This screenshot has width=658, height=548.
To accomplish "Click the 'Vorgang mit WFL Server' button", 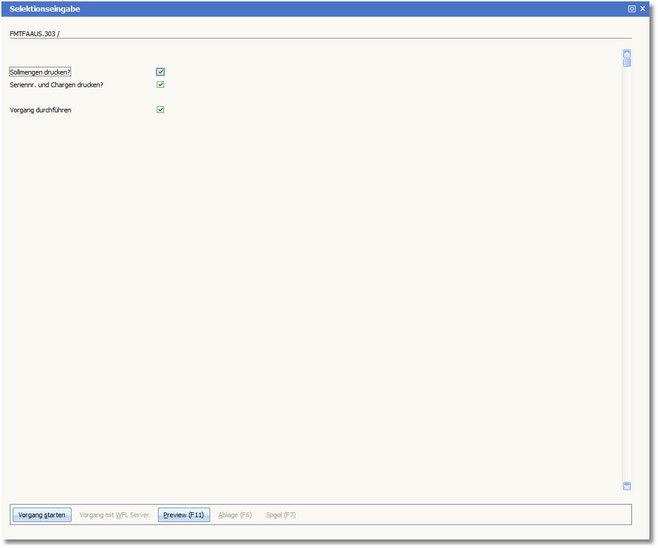I will (114, 515).
